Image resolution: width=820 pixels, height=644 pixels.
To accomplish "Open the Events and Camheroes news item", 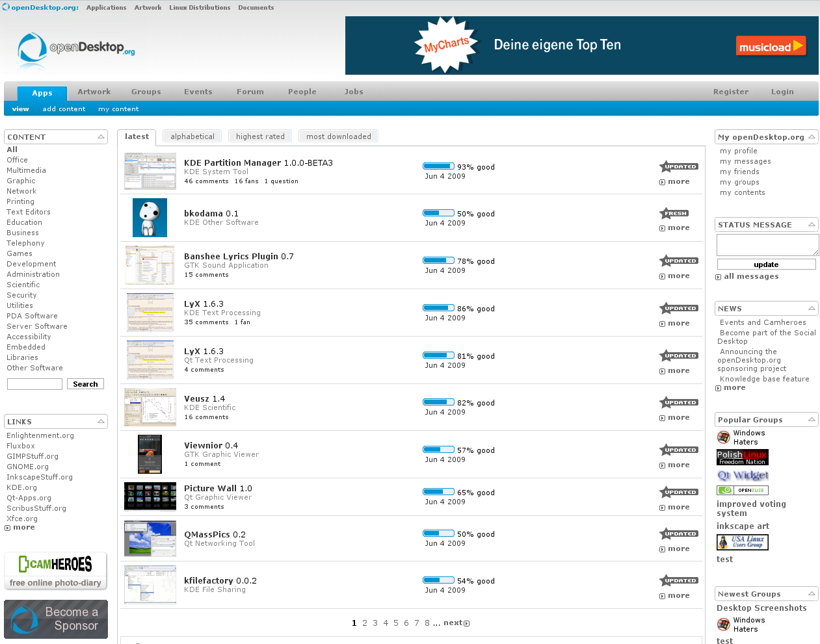I will point(763,322).
